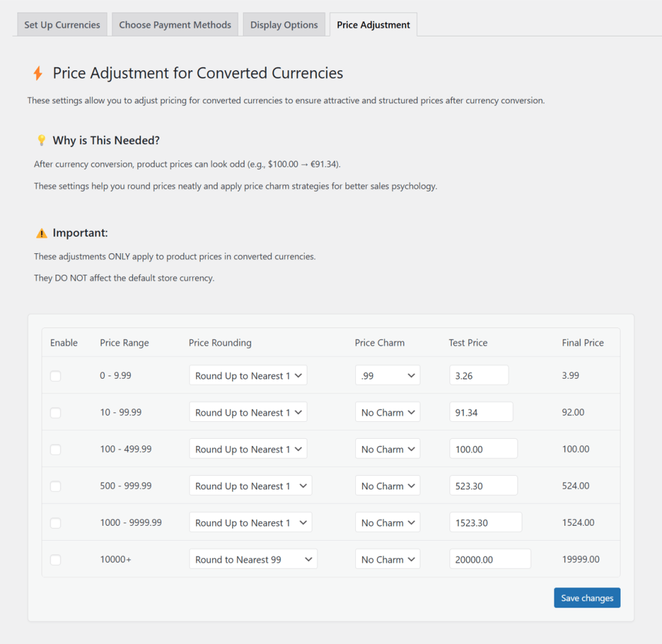
Task: Open the Choose Payment Methods tab
Action: [174, 24]
